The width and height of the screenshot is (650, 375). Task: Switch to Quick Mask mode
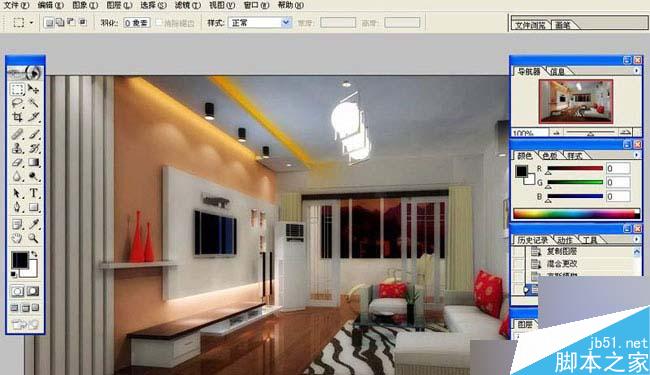point(33,291)
